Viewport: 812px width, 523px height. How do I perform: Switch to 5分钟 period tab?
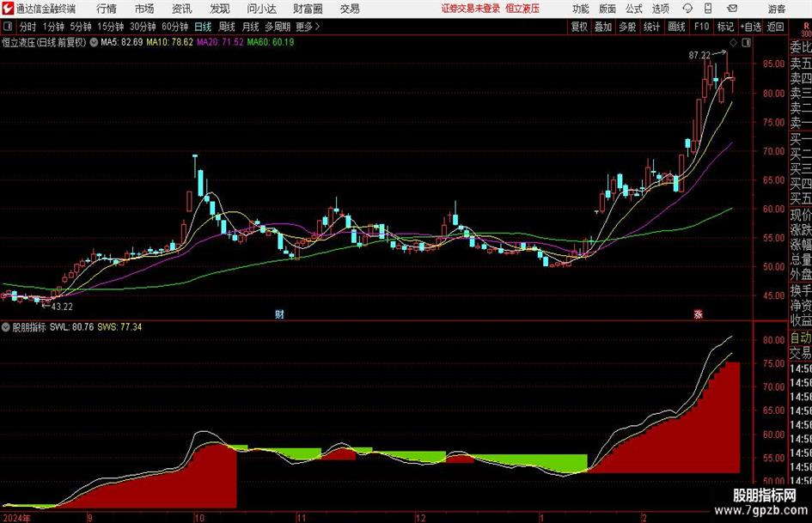point(81,27)
